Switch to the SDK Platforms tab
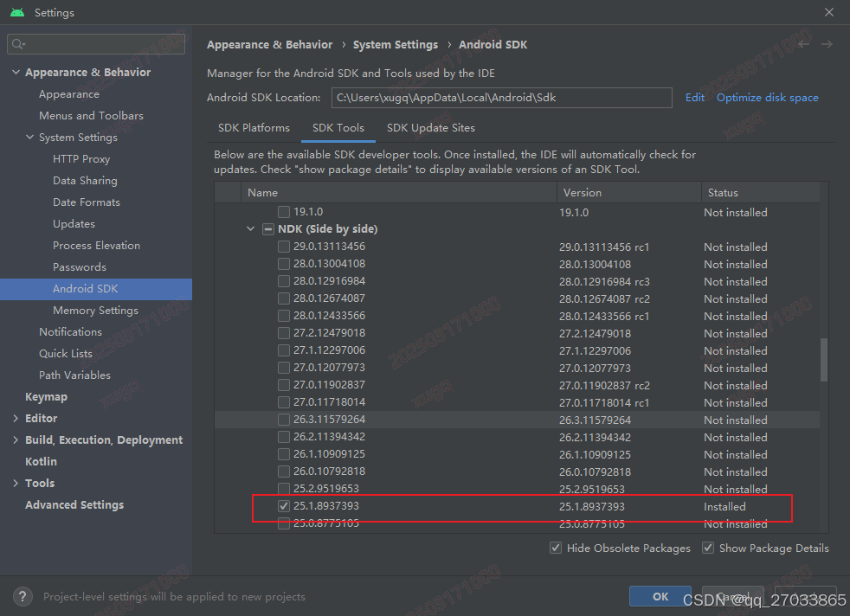This screenshot has height=616, width=850. 253,127
